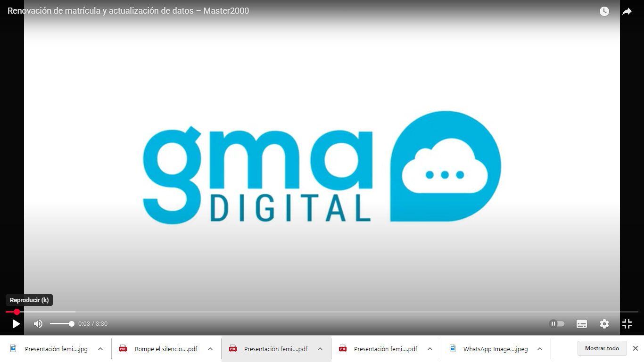This screenshot has width=644, height=362.
Task: Click the video progress bar scrubber
Action: click(x=17, y=312)
